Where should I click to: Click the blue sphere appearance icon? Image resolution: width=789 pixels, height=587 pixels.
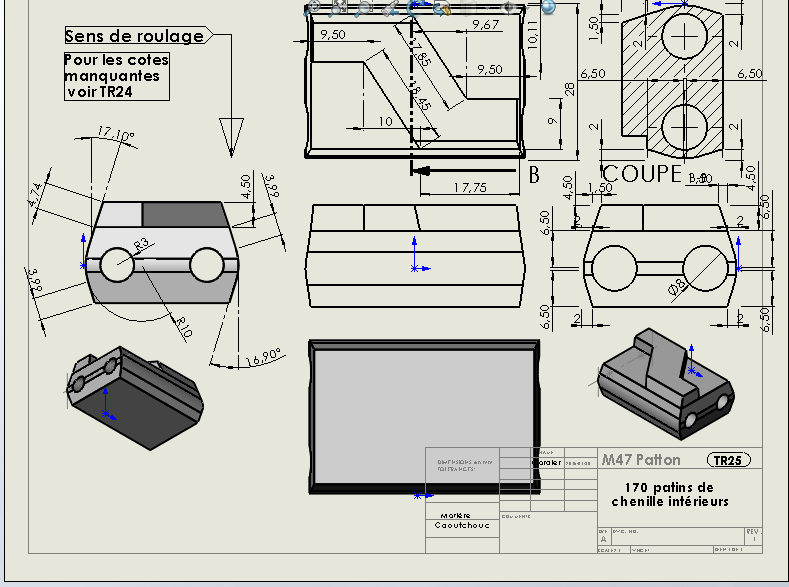548,7
